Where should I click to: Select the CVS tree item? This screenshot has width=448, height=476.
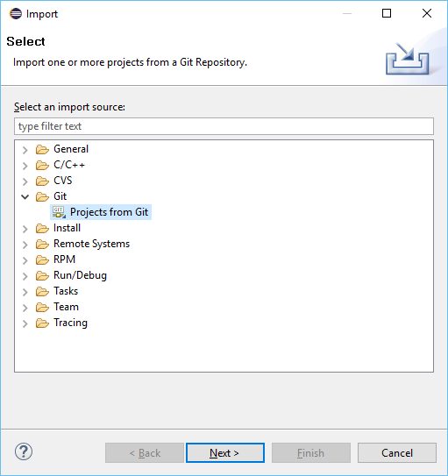63,181
